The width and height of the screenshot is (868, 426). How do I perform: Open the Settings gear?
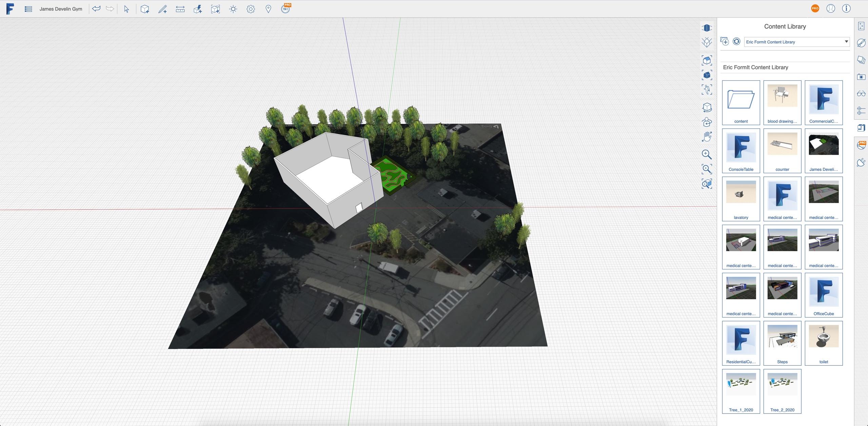[251, 9]
